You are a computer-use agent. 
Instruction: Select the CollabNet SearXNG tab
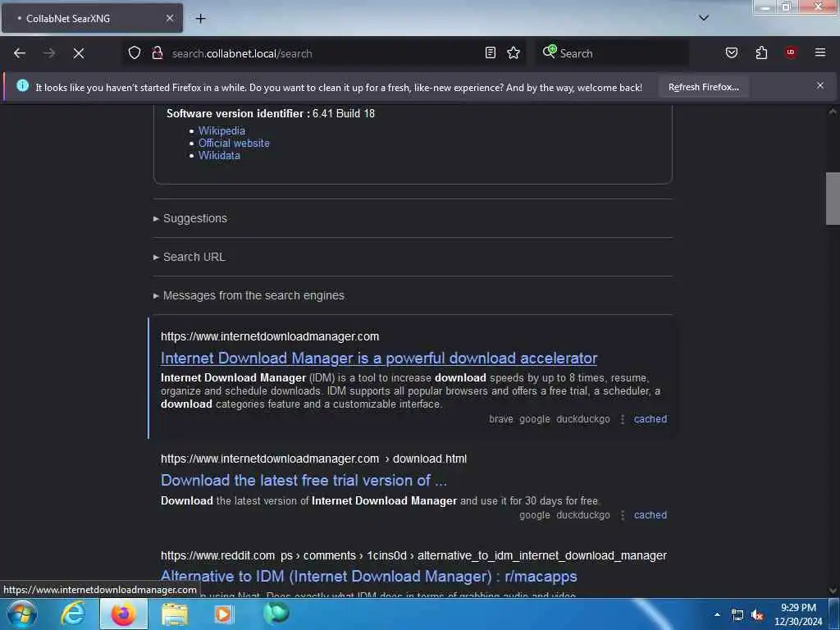pos(92,18)
